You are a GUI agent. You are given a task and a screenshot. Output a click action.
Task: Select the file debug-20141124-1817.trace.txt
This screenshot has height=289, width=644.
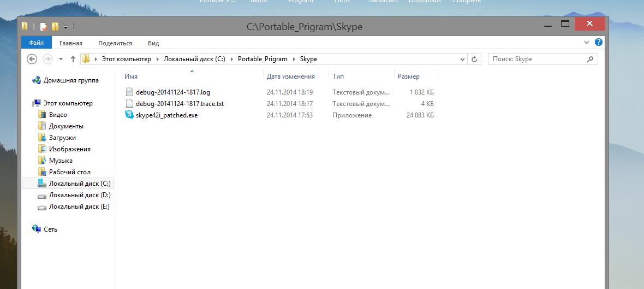[x=180, y=104]
